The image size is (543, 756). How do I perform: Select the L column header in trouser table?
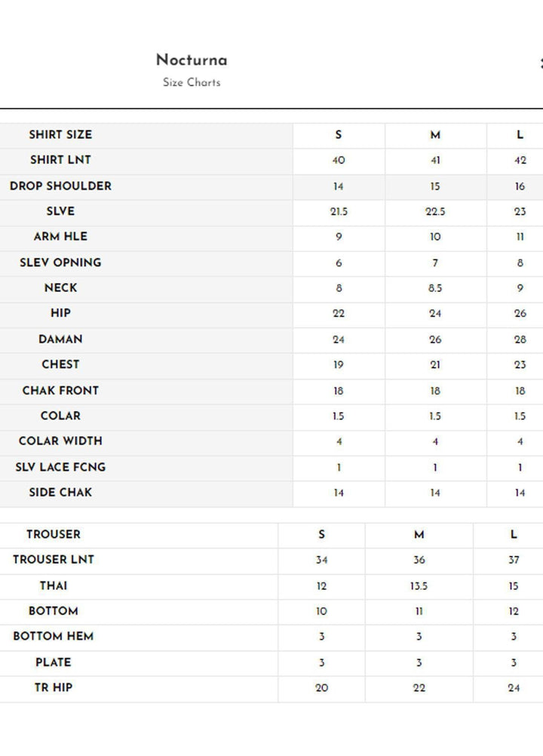point(514,534)
